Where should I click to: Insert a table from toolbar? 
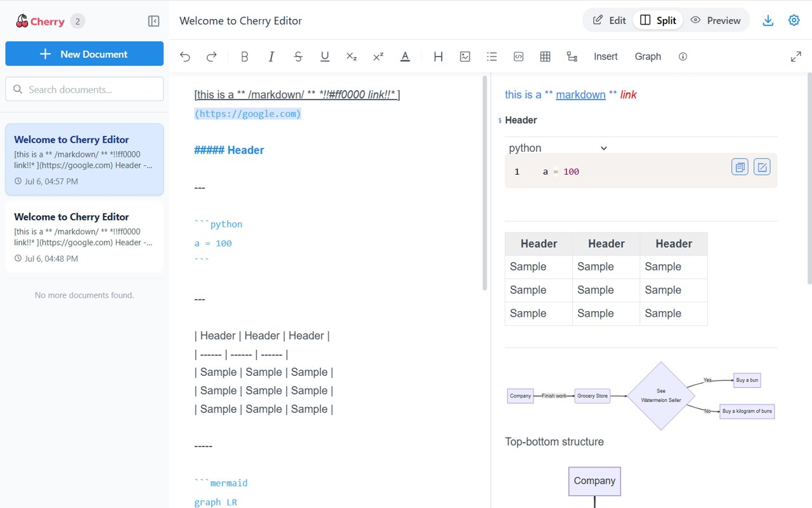[x=545, y=57]
